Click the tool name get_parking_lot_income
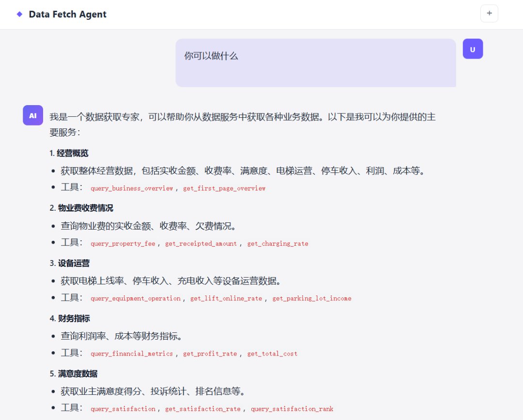This screenshot has width=523, height=420. (x=312, y=298)
